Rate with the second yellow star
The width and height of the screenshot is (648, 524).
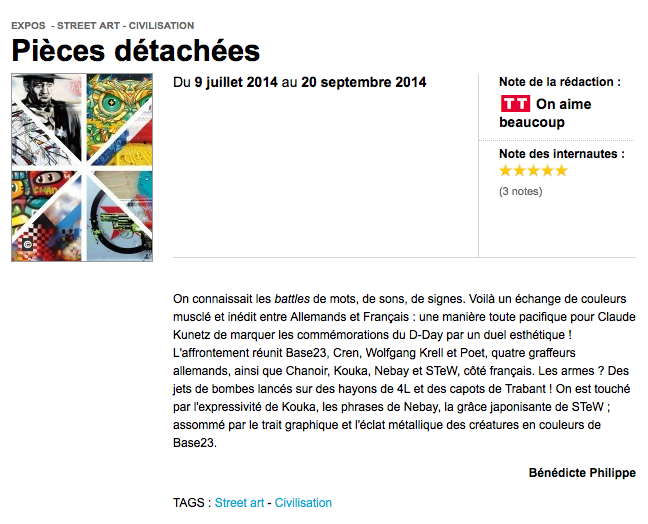519,171
